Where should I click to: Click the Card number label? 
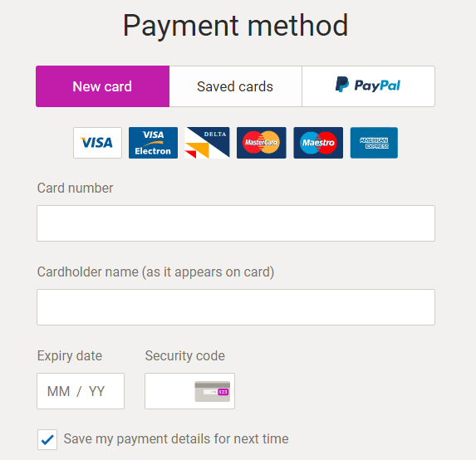[x=75, y=188]
